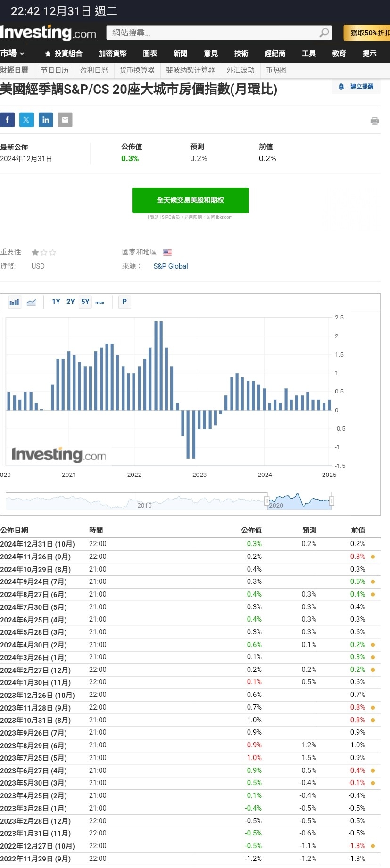Click the United States flag icon
This screenshot has height=868, width=390.
[x=167, y=253]
